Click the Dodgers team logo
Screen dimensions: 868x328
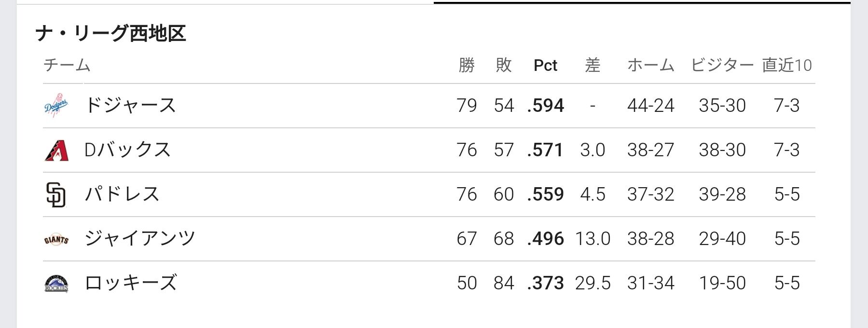(x=56, y=106)
